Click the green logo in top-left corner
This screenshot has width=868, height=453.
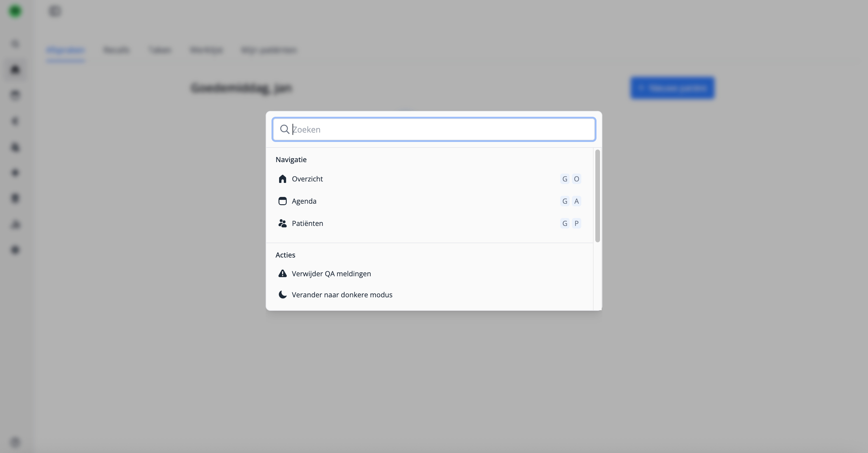tap(15, 11)
